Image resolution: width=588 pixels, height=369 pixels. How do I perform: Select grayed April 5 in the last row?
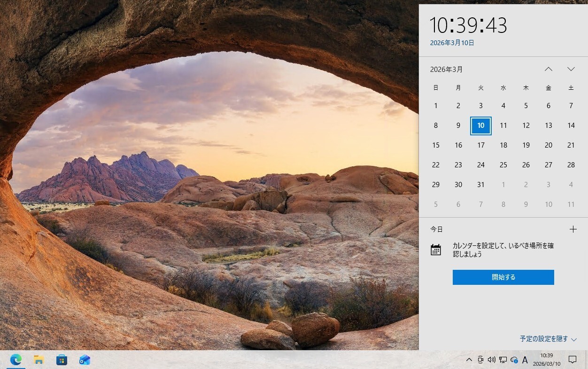(436, 204)
